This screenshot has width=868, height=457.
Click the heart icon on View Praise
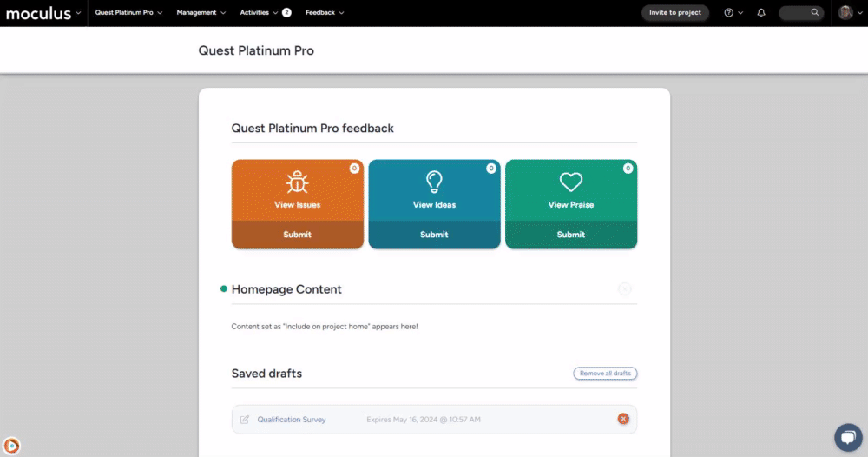tap(570, 182)
